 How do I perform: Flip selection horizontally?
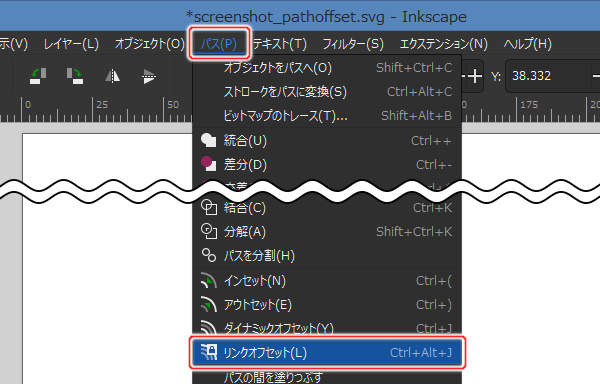(x=112, y=76)
